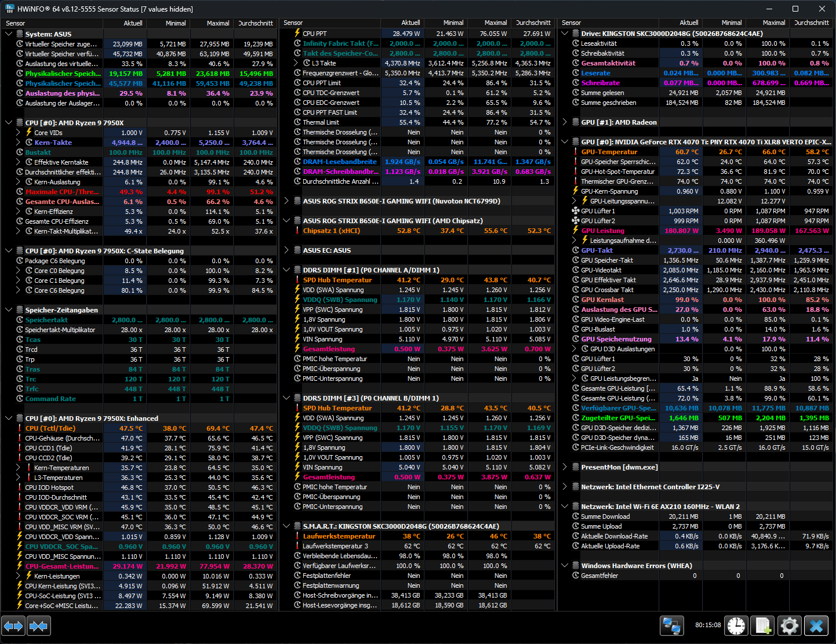Screen dimensions: 836x644
Task: Click the fan icon of GPU Lüfter1 RPM row
Action: click(x=576, y=211)
